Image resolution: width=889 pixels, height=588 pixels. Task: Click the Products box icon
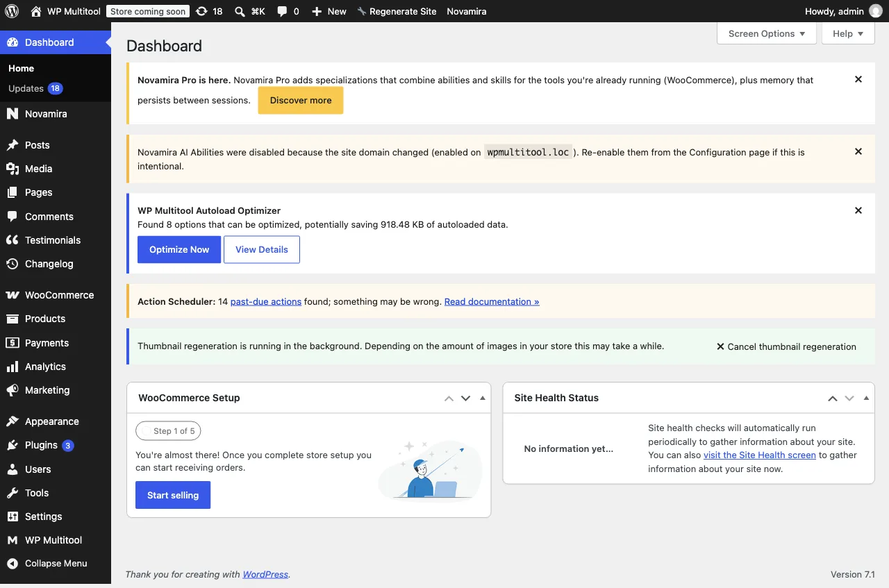[x=13, y=319]
